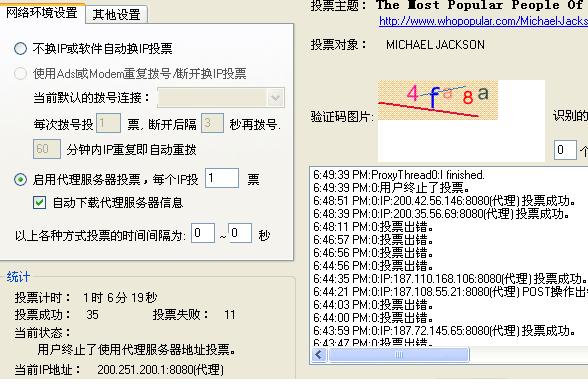The width and height of the screenshot is (588, 384).
Task: Click the 投票计时 value 1时 6分 19秒
Action: (x=120, y=298)
